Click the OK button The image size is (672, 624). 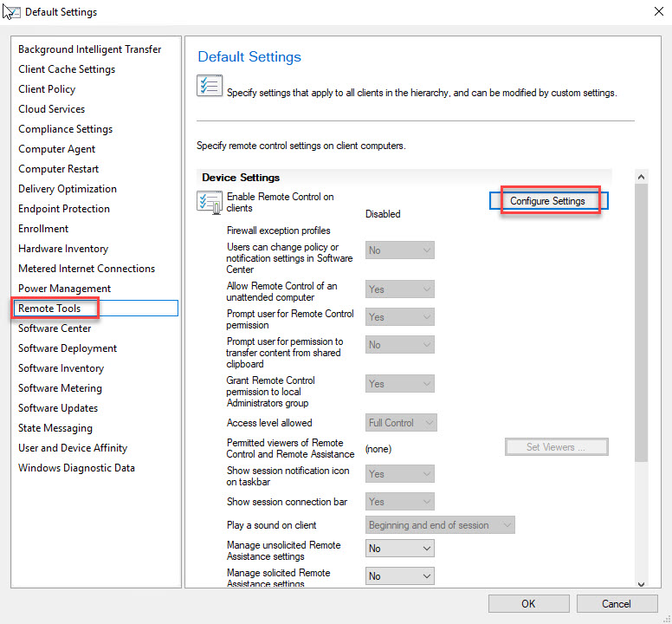pyautogui.click(x=528, y=603)
